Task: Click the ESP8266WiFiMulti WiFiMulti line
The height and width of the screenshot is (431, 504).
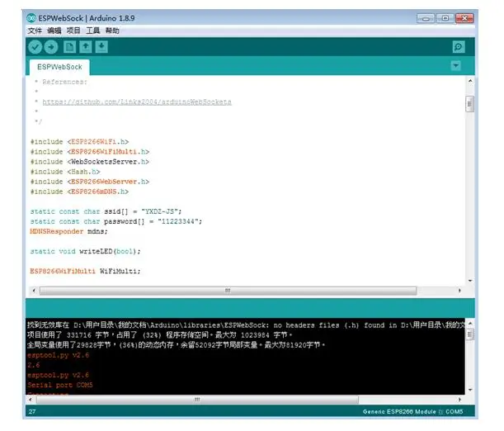Action: [x=85, y=272]
